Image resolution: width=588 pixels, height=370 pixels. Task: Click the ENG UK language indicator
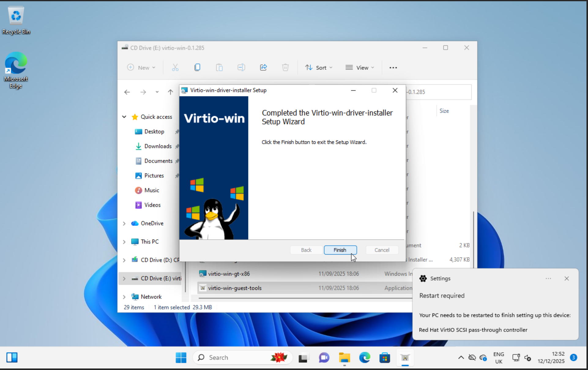pos(499,358)
